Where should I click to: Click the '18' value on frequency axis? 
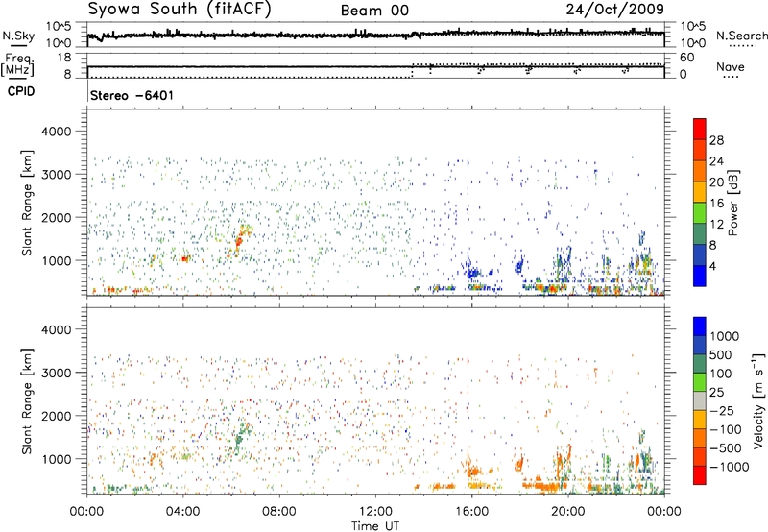pos(63,58)
